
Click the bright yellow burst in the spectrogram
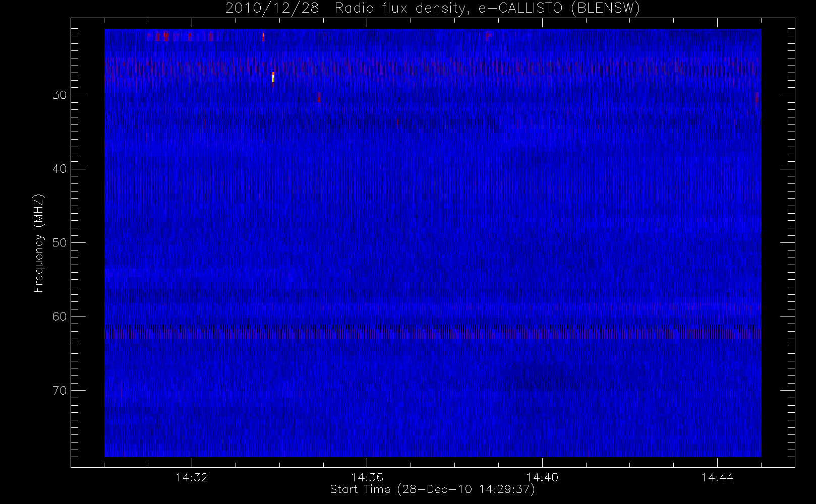pyautogui.click(x=273, y=78)
